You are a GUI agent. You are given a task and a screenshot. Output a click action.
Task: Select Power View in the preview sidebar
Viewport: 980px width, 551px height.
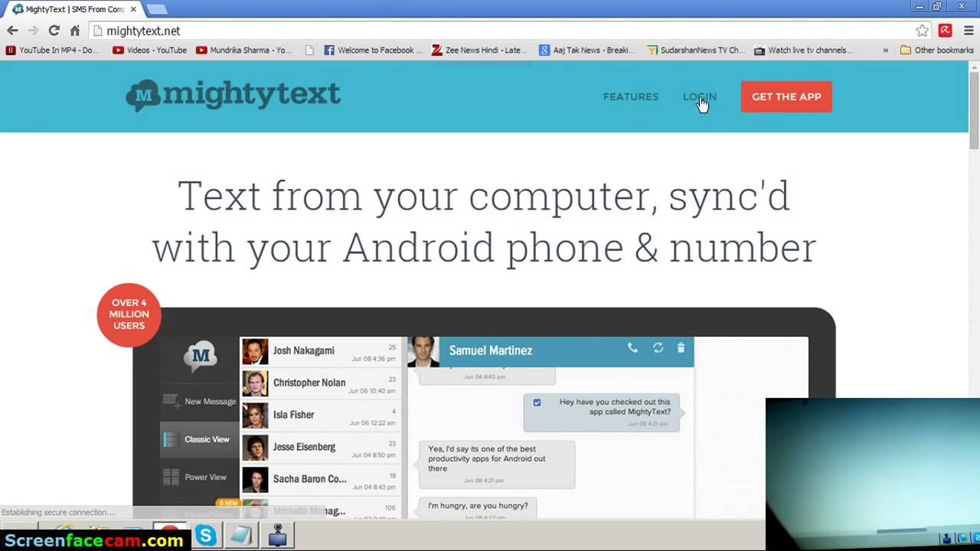pos(199,477)
